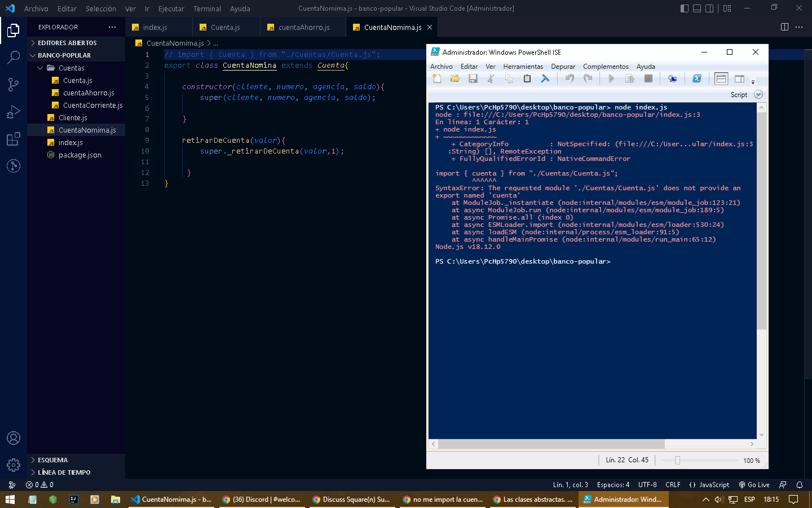Switch to the cuentaAhorro.js editor tab
The width and height of the screenshot is (812, 508).
pyautogui.click(x=303, y=27)
